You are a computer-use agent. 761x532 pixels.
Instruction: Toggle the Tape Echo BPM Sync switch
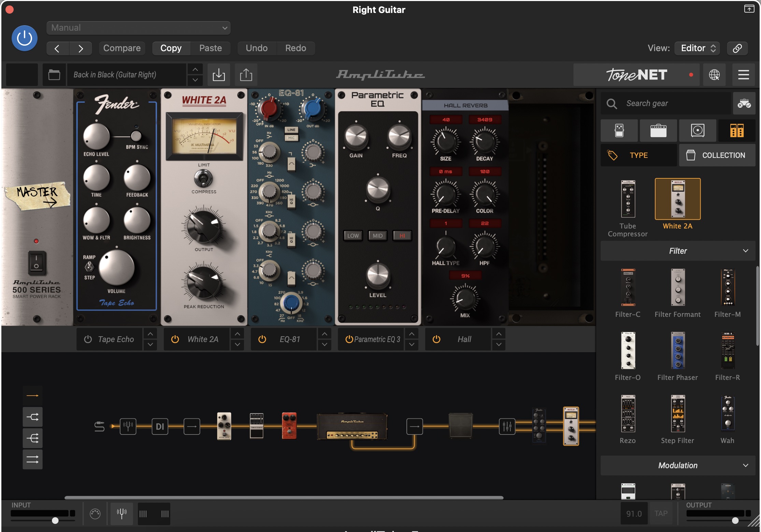coord(136,136)
